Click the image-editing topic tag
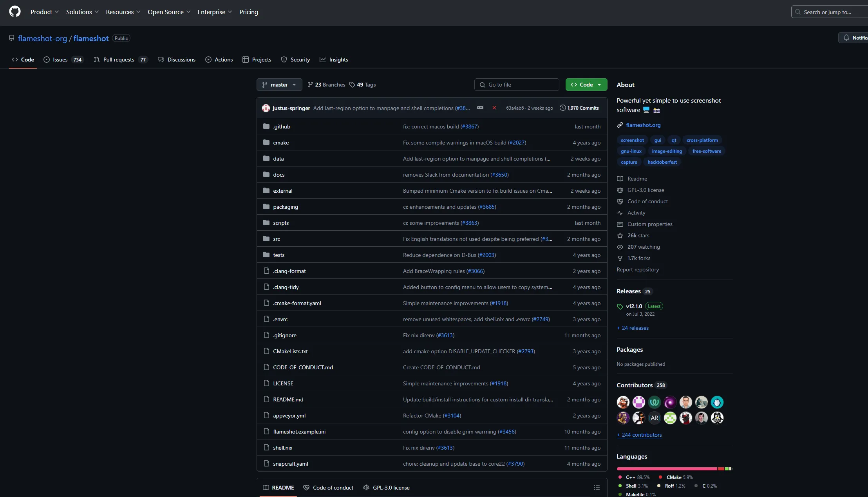Viewport: 868px width, 497px height. pos(667,151)
